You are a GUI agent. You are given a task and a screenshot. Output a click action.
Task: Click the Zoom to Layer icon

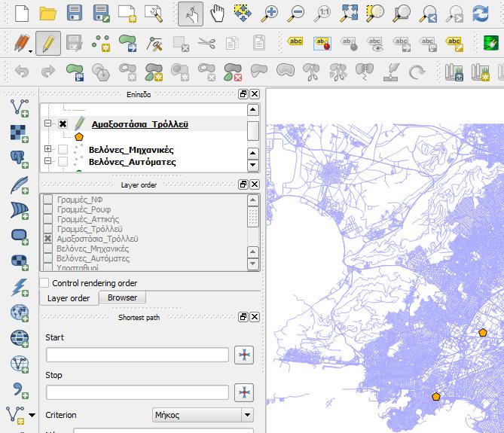pyautogui.click(x=401, y=14)
